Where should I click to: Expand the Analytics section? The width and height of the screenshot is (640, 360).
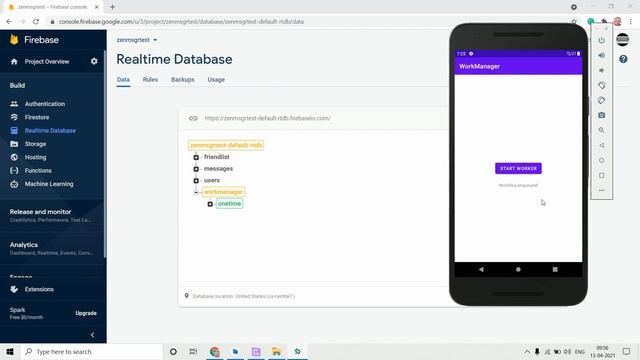pyautogui.click(x=51, y=249)
